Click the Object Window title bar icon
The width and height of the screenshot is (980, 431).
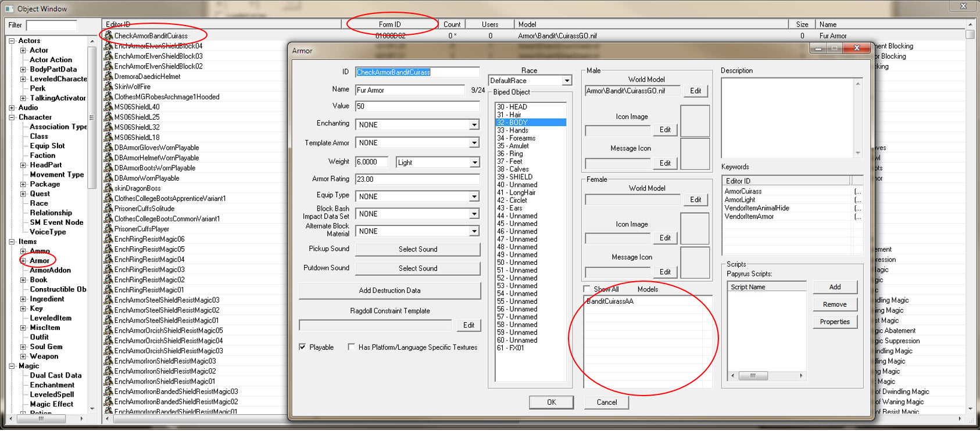(9, 9)
